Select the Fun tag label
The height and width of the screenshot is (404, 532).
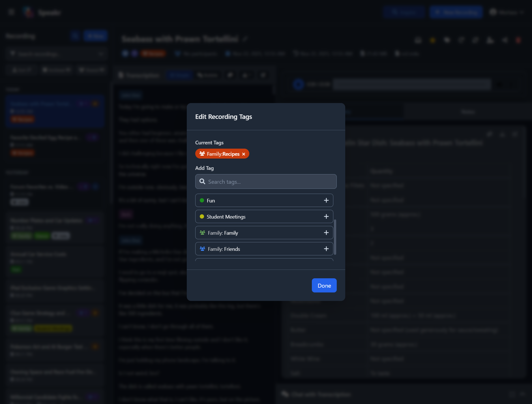pyautogui.click(x=211, y=201)
